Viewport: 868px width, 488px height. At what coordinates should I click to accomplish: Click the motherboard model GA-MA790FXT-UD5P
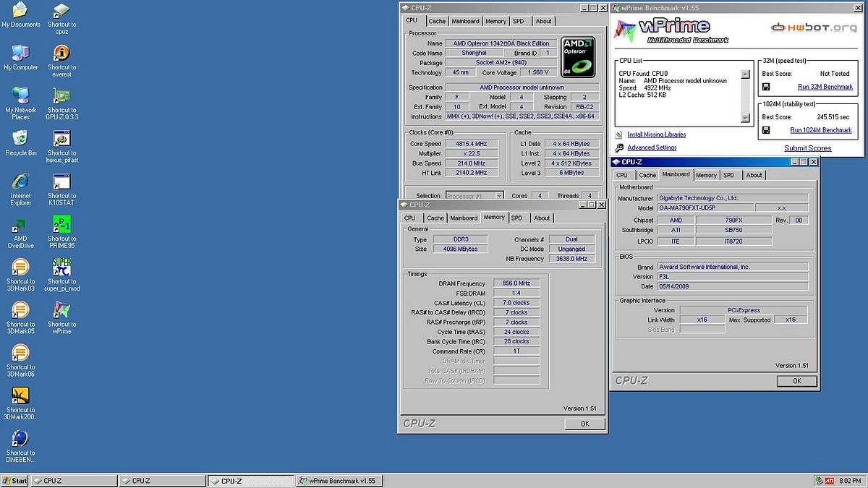(x=705, y=207)
